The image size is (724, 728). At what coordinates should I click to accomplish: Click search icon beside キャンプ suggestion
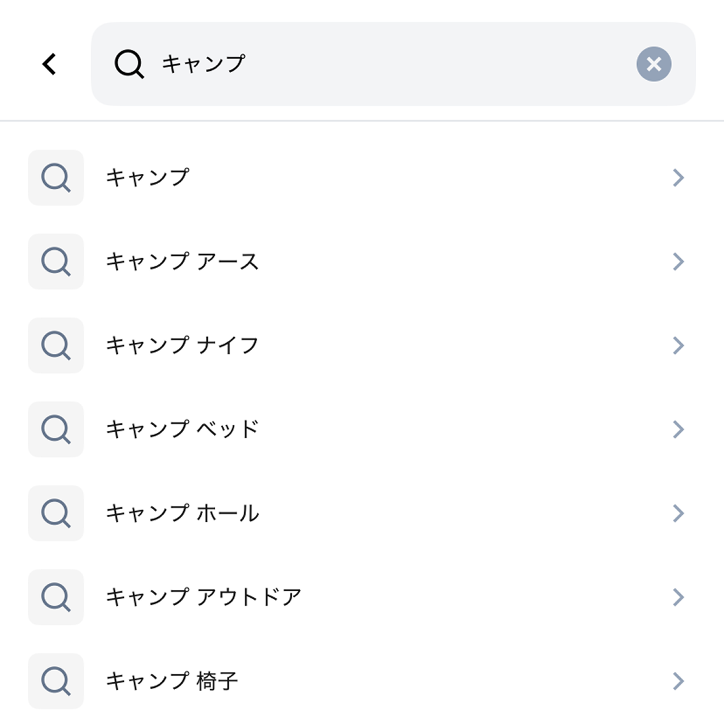56,178
